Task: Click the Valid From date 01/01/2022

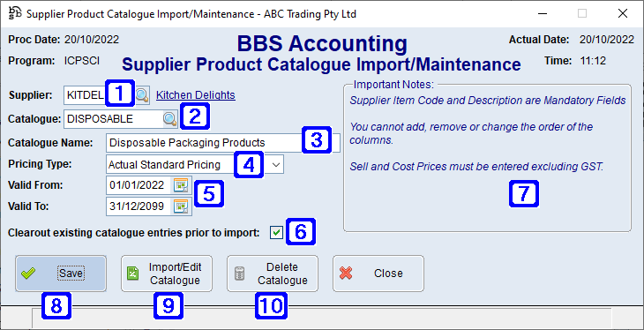Action: click(137, 185)
